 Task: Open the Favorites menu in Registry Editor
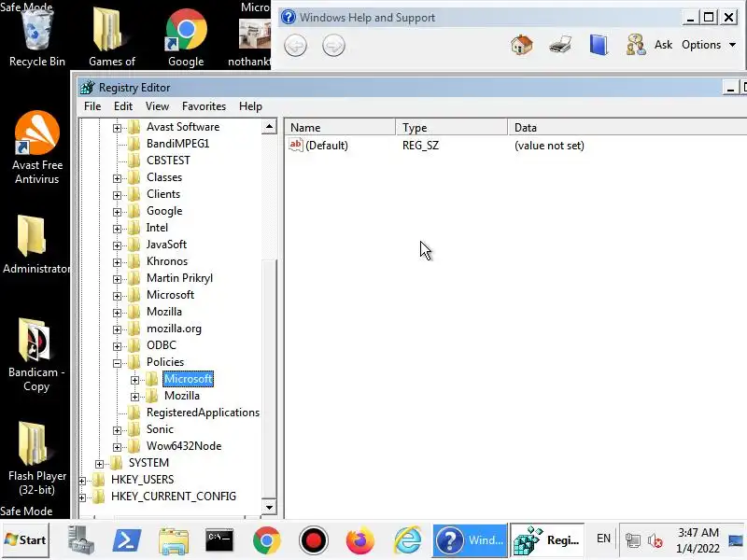(x=204, y=106)
